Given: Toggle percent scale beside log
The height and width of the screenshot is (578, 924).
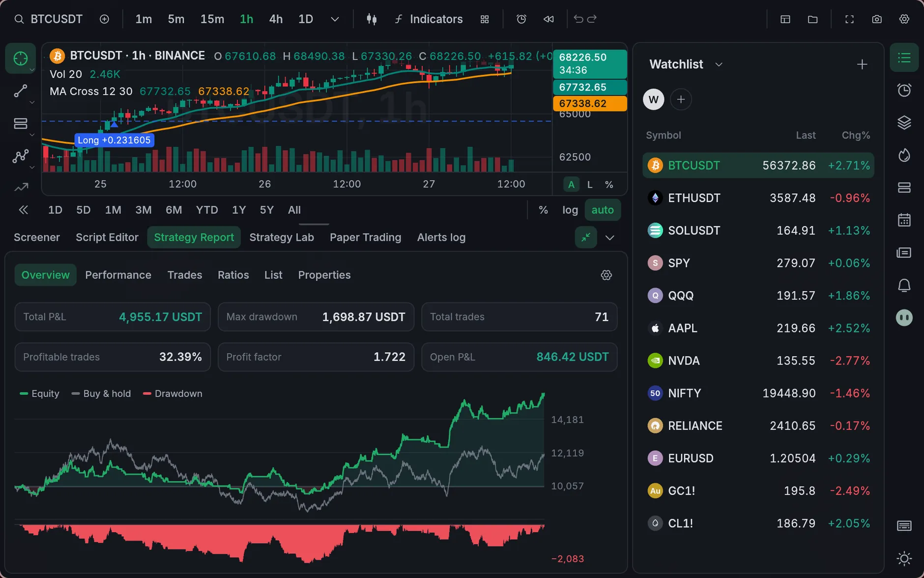Looking at the screenshot, I should coord(543,210).
